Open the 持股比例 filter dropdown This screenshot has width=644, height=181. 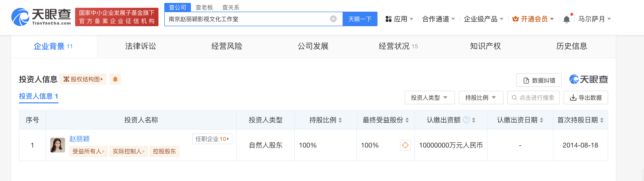pyautogui.click(x=481, y=98)
